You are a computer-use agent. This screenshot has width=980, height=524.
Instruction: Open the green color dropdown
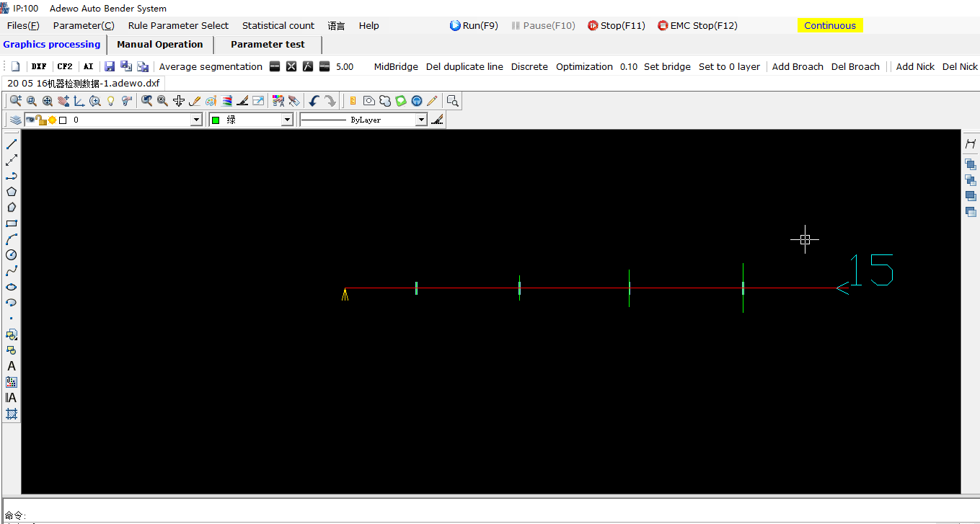pyautogui.click(x=287, y=120)
